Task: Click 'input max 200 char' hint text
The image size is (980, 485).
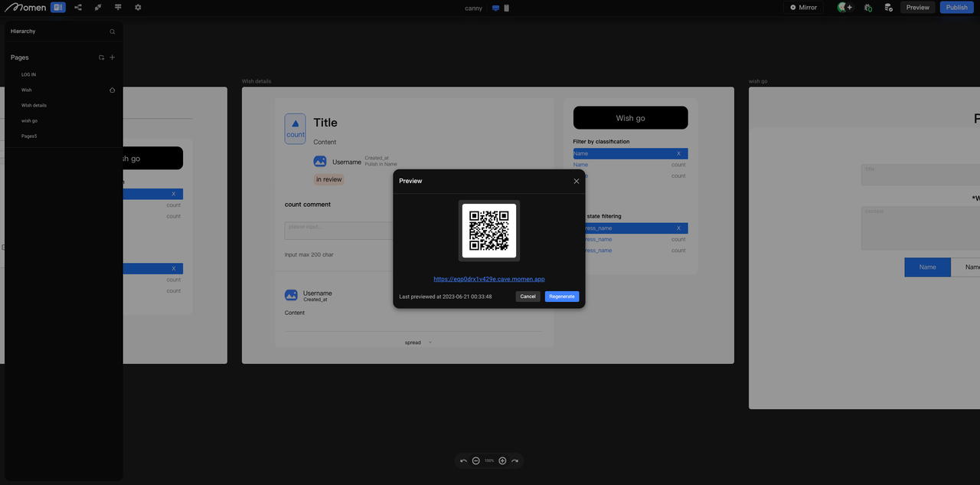Action: pyautogui.click(x=309, y=254)
